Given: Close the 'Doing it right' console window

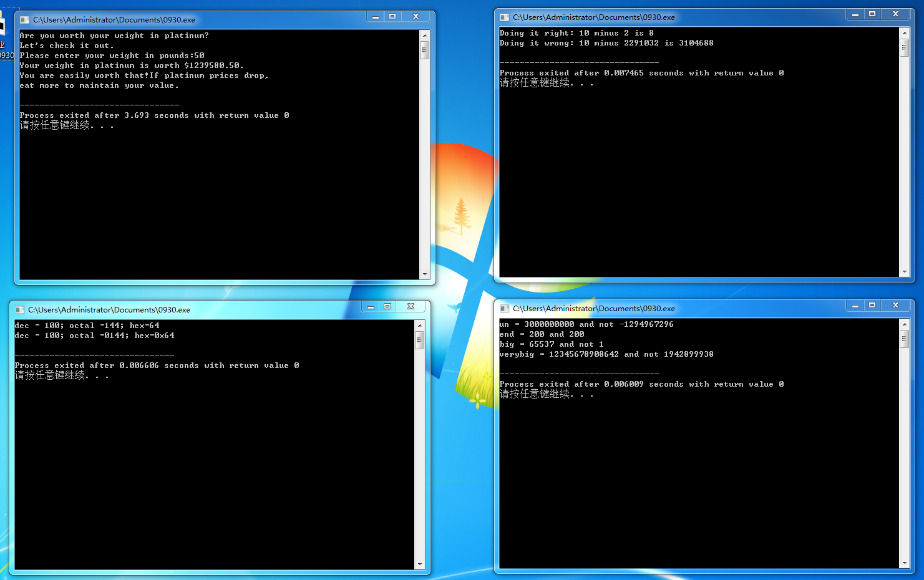Looking at the screenshot, I should (896, 14).
